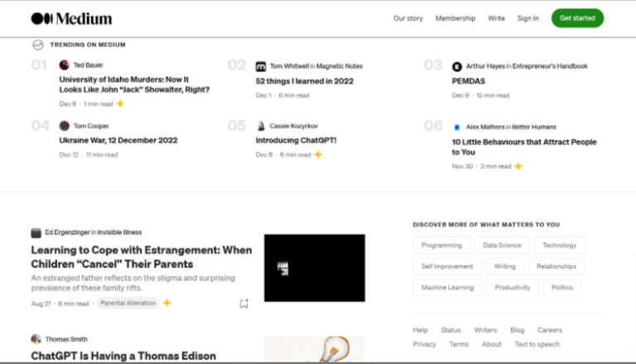Click the Get started button
Viewport: 636px width, 364px height.
click(577, 18)
